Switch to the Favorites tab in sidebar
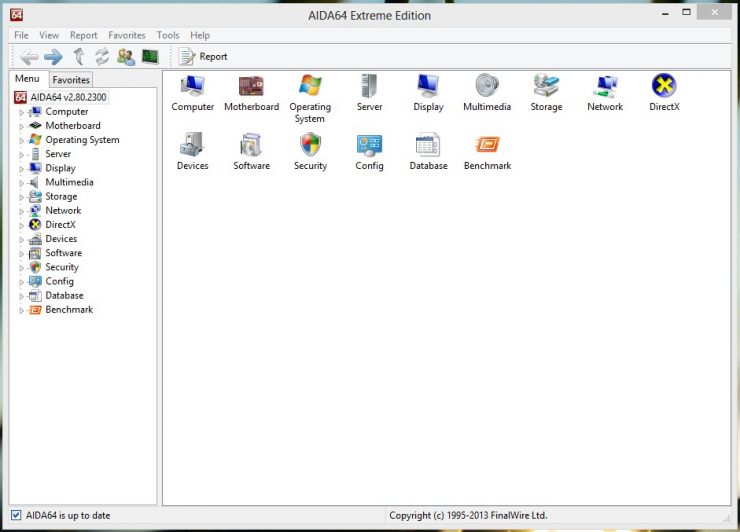 [x=71, y=80]
